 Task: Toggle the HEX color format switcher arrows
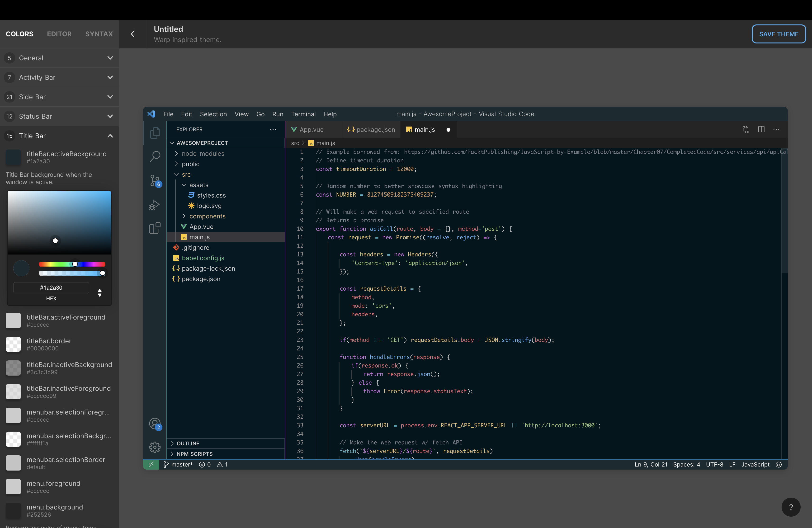(x=100, y=292)
